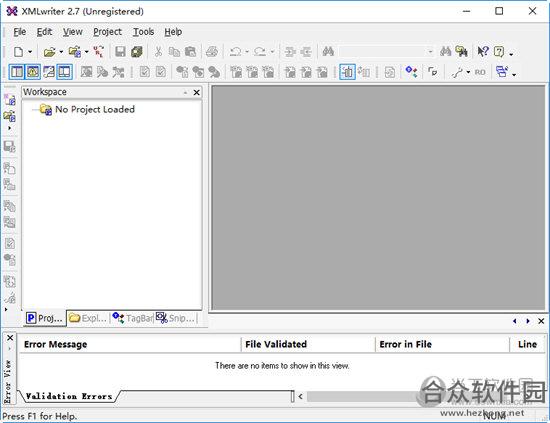Click the Outdent icon
Viewport: 550px width, 423px height.
tap(306, 52)
